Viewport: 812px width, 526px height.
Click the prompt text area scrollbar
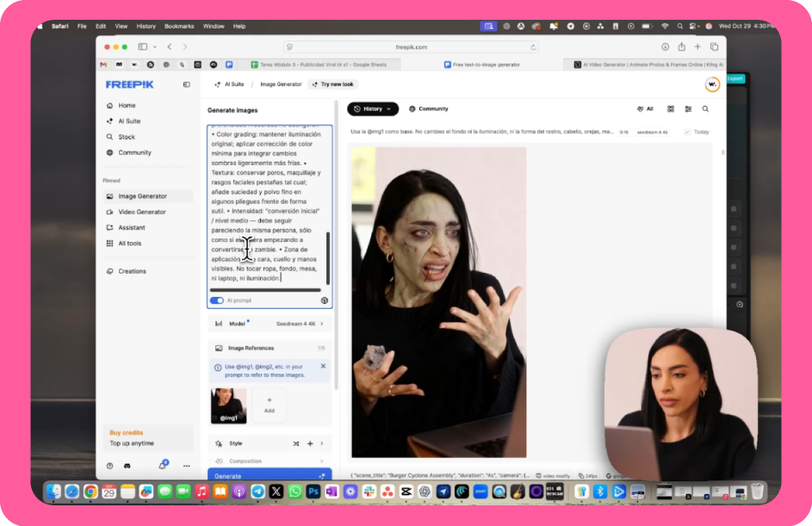(328, 257)
